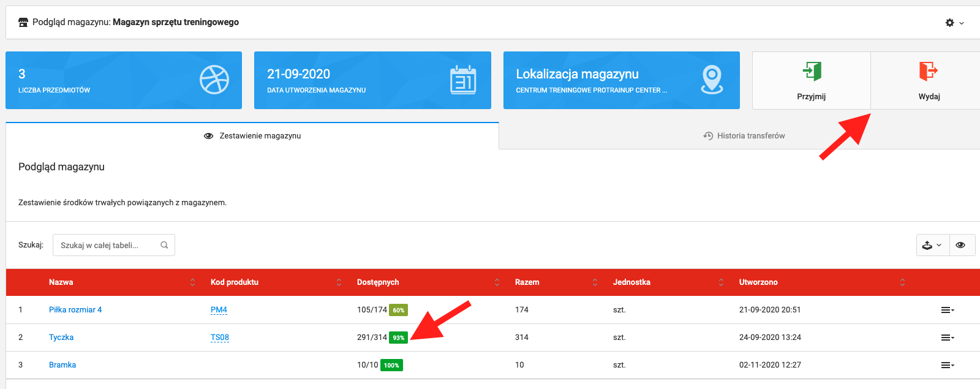Screen dimensions: 980x389
Task: Select the Zestawienie magazynu tab
Action: 252,136
